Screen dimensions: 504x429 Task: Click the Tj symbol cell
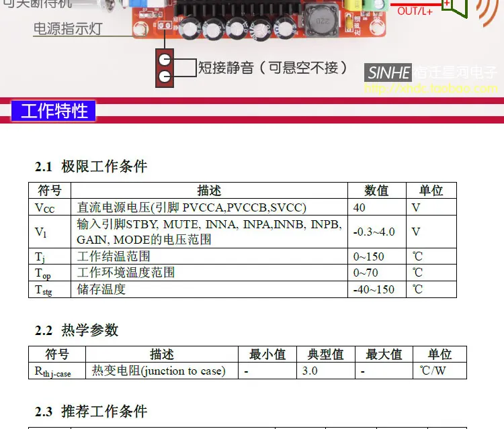pyautogui.click(x=50, y=256)
